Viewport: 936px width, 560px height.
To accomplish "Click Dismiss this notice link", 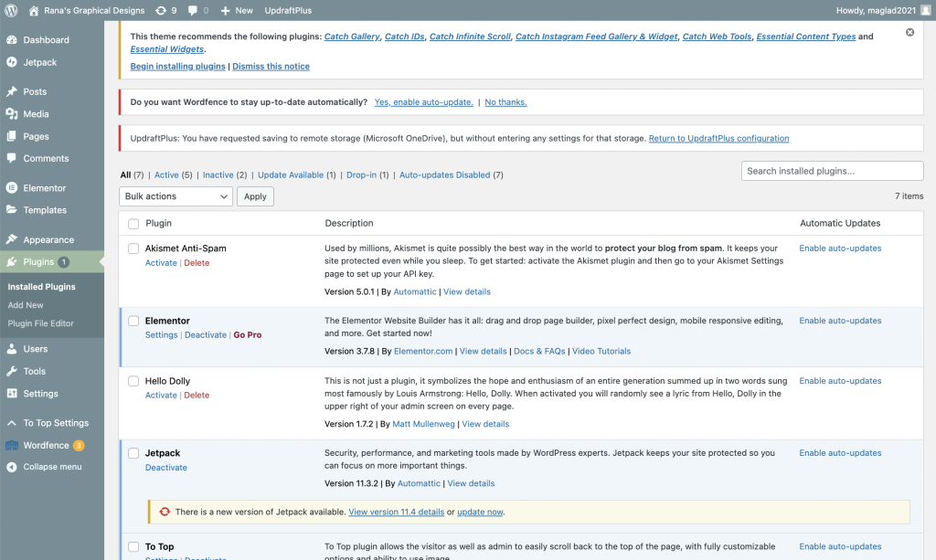I will [271, 66].
